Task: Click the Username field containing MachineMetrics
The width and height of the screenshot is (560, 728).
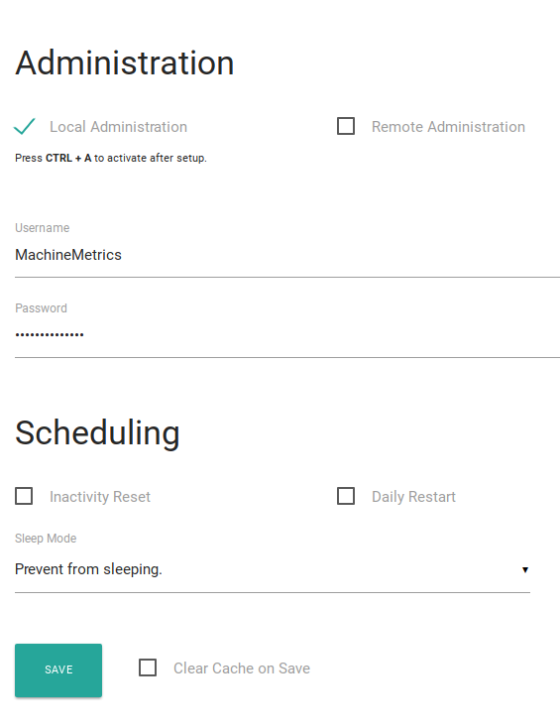Action: point(287,255)
